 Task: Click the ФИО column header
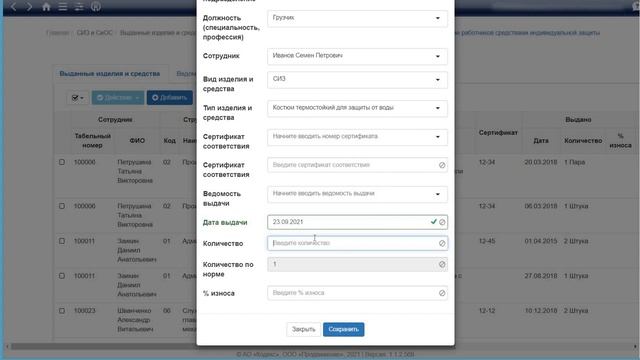[x=137, y=141]
